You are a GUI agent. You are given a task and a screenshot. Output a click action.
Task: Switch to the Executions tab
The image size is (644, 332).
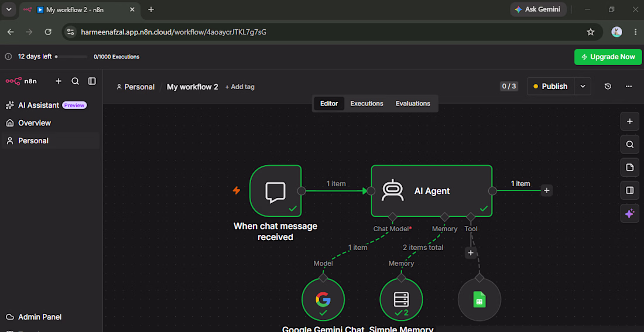pos(366,104)
